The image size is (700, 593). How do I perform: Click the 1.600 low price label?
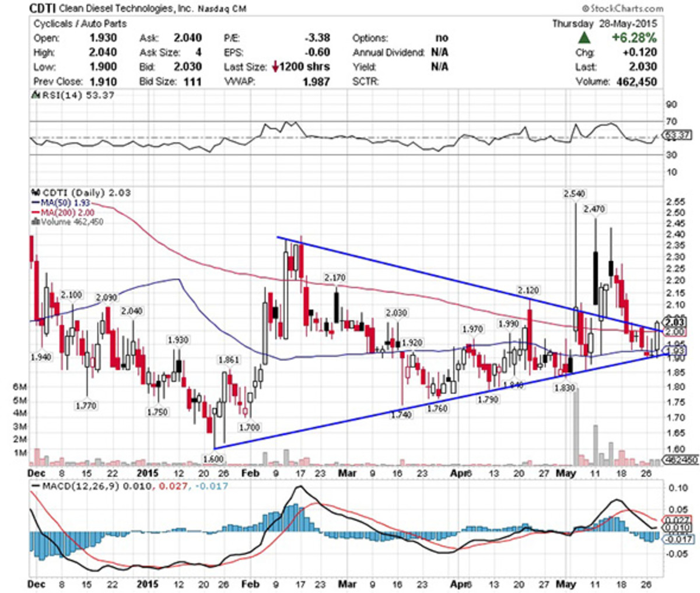click(x=213, y=459)
